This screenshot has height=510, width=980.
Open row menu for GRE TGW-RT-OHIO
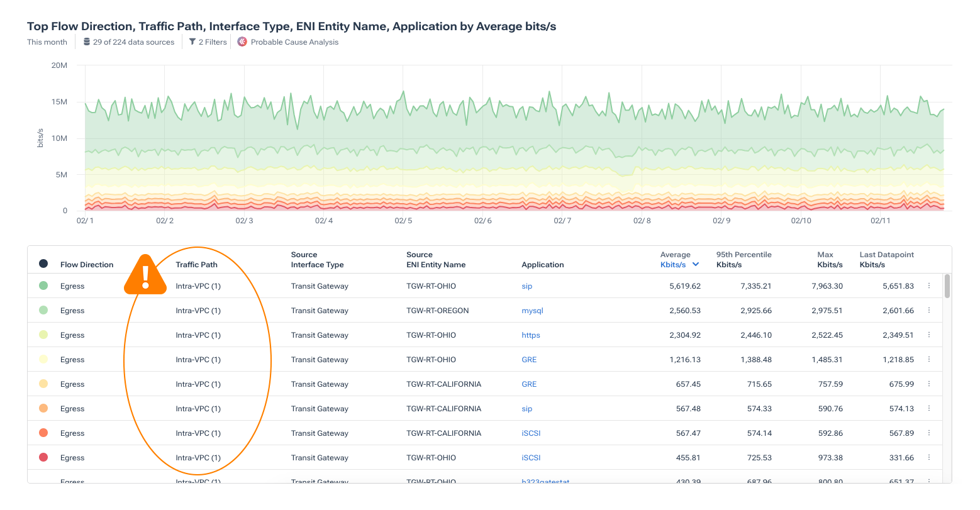pos(929,360)
